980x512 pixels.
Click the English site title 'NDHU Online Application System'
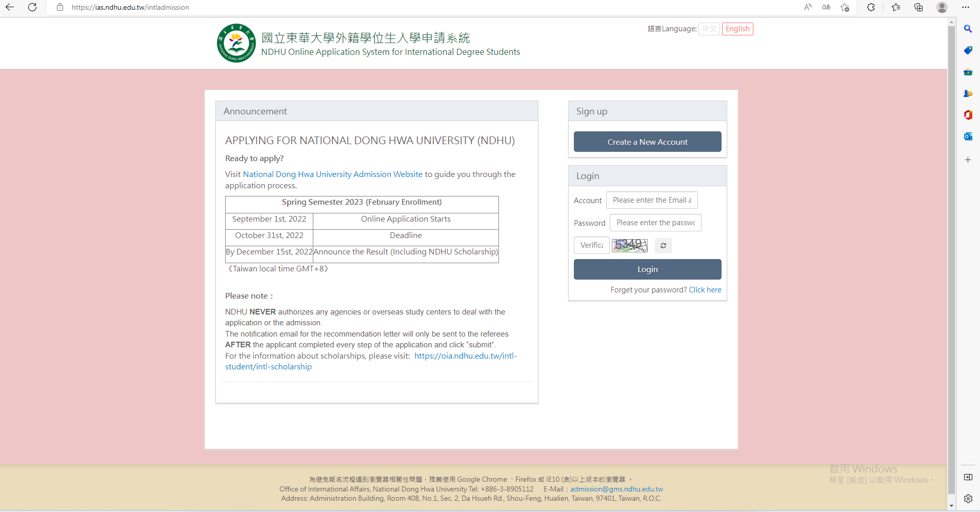click(x=390, y=52)
